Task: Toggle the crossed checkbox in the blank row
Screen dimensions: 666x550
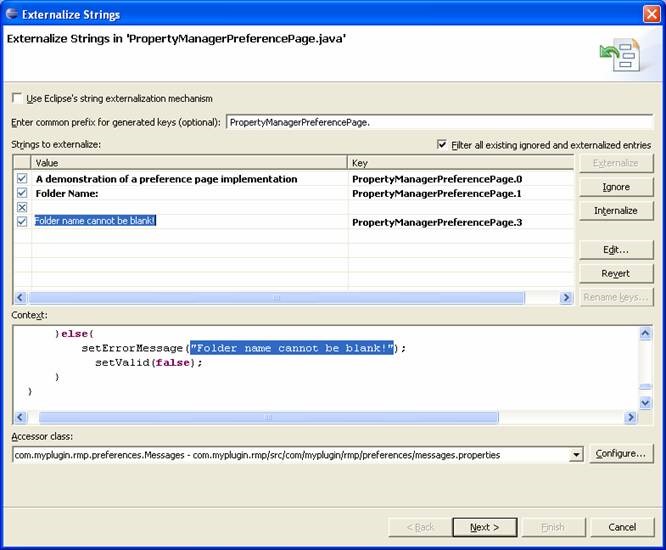Action: pos(22,207)
